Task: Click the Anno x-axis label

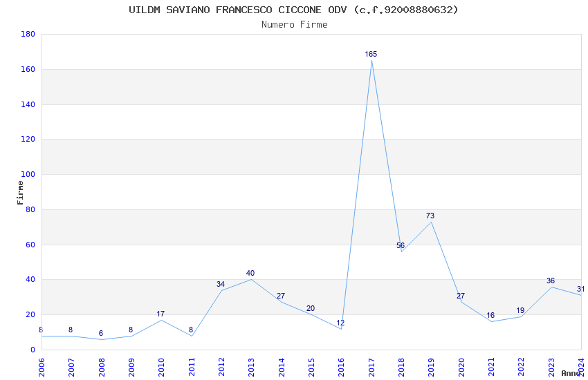Action: click(571, 373)
